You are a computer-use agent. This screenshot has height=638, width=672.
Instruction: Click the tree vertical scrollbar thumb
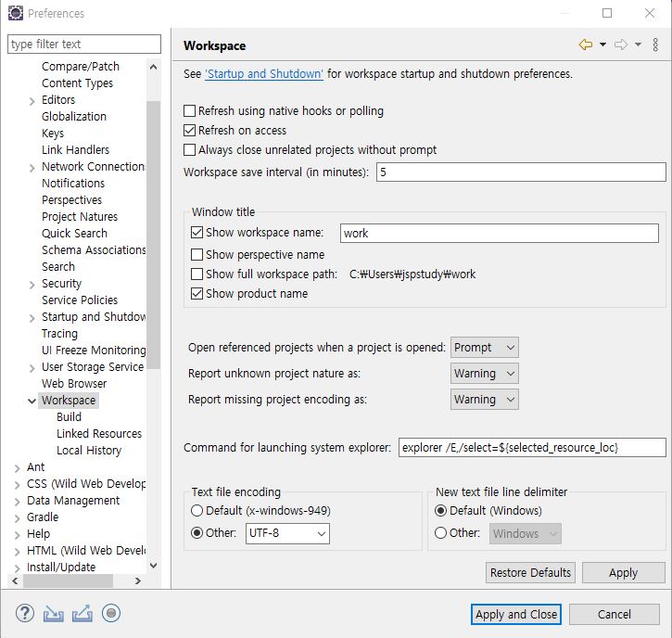point(153,235)
